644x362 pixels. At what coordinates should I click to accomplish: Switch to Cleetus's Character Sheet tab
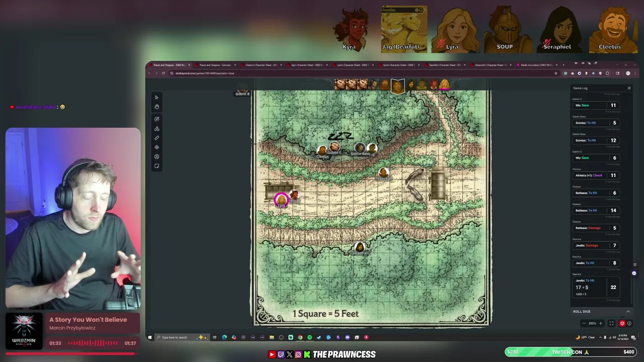point(261,65)
